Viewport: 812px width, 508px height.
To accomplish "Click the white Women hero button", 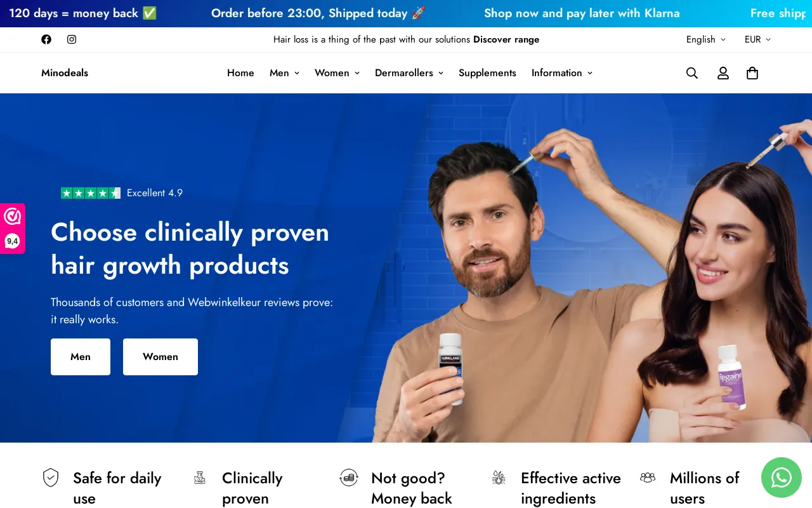I will (160, 357).
